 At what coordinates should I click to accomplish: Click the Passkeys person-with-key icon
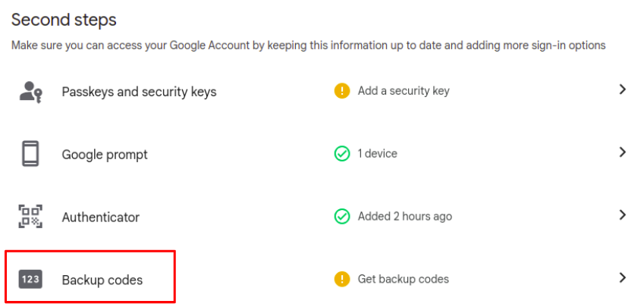coord(30,92)
